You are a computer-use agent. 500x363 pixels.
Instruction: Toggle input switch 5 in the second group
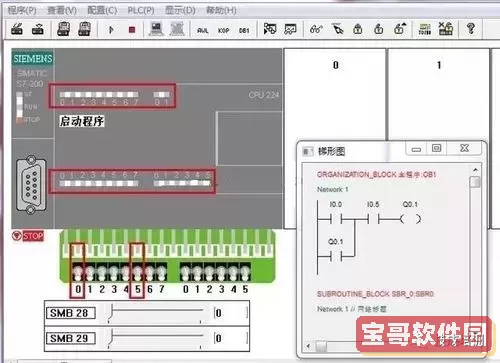click(245, 272)
